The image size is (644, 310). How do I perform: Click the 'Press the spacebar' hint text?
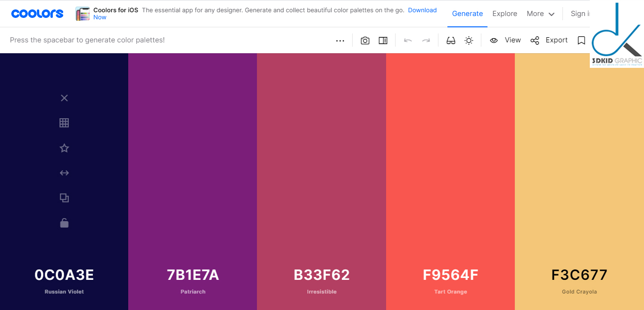click(x=87, y=40)
